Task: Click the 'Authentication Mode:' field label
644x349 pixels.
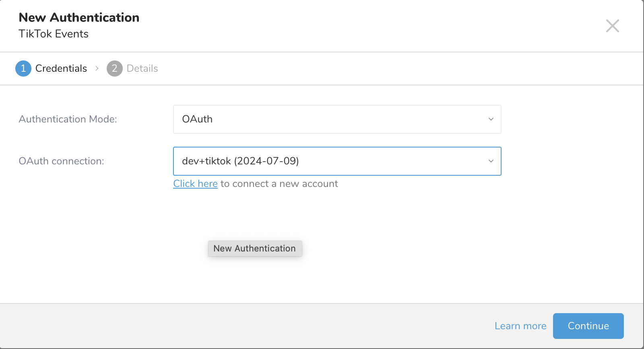Action: tap(68, 119)
